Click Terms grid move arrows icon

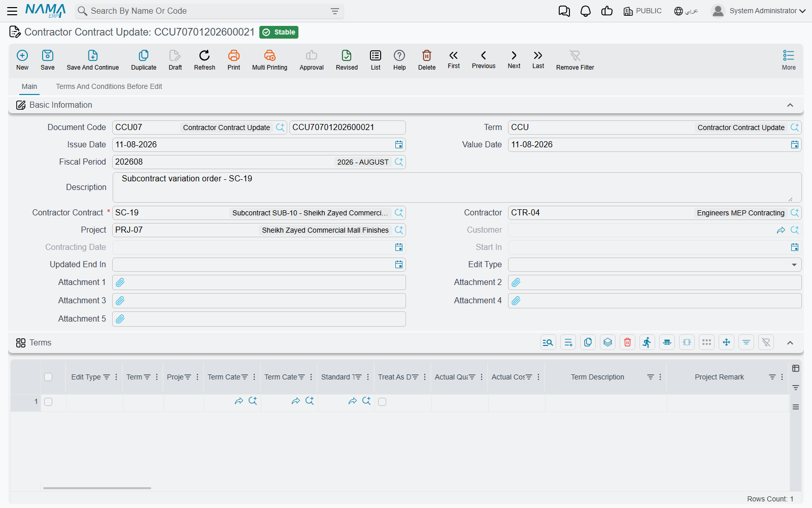[726, 342]
